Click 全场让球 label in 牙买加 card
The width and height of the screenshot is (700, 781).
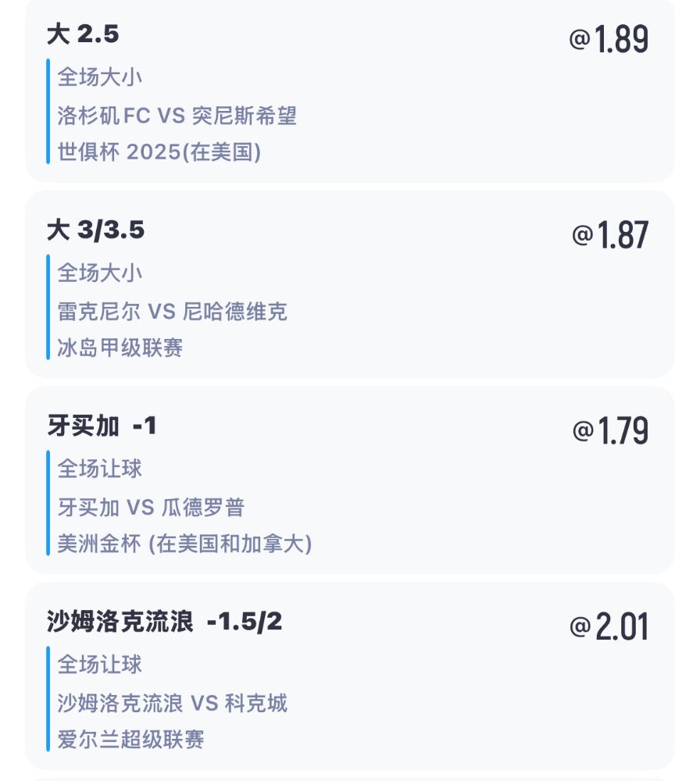(x=100, y=469)
